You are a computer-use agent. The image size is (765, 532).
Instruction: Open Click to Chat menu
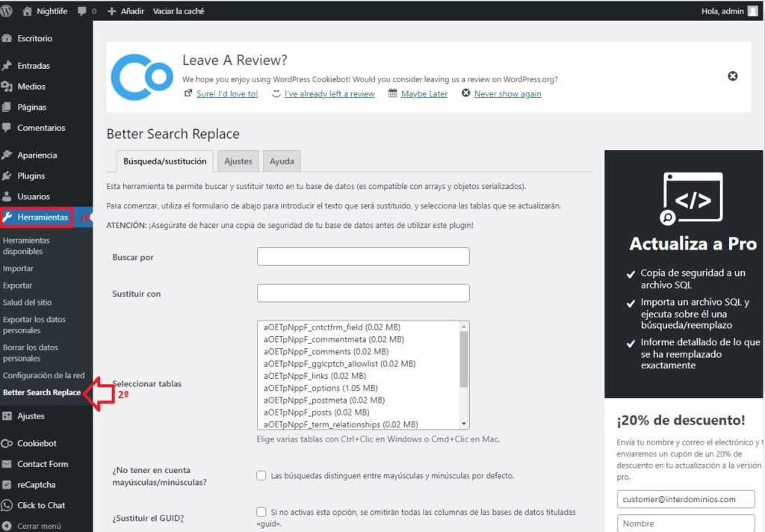point(41,505)
